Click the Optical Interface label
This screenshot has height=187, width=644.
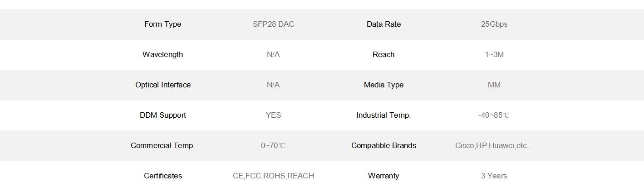(x=162, y=85)
